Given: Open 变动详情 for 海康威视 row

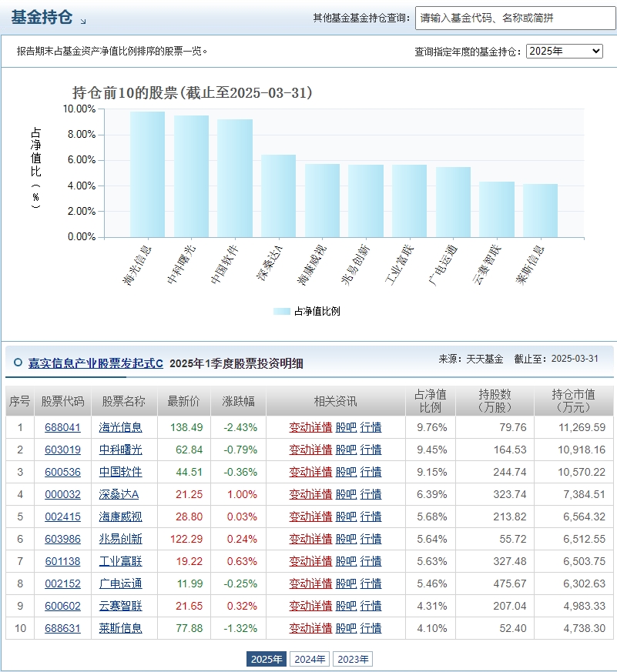Looking at the screenshot, I should point(310,517).
